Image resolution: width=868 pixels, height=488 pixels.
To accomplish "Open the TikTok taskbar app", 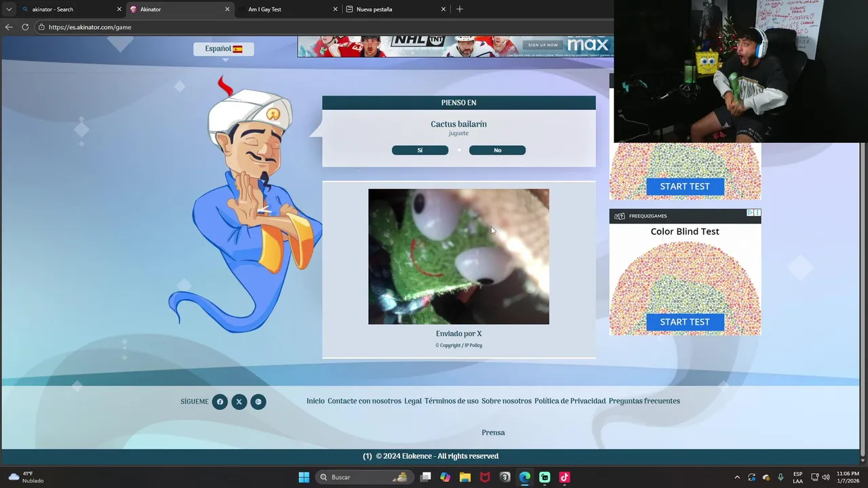I will [x=564, y=477].
